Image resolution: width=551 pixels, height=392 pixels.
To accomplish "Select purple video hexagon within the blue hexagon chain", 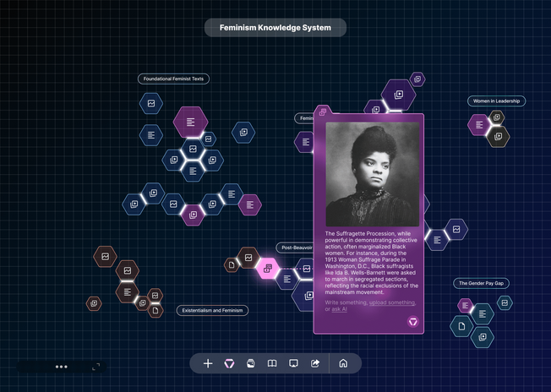I will (193, 215).
